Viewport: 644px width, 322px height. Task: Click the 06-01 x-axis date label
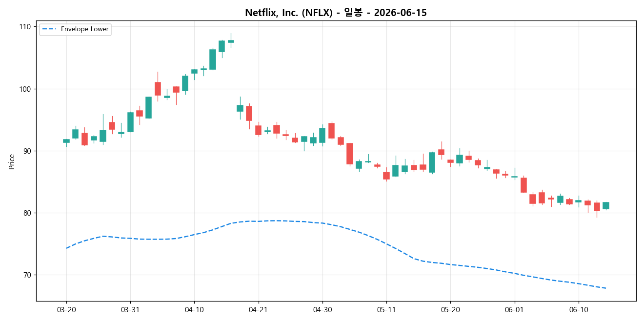(x=514, y=309)
